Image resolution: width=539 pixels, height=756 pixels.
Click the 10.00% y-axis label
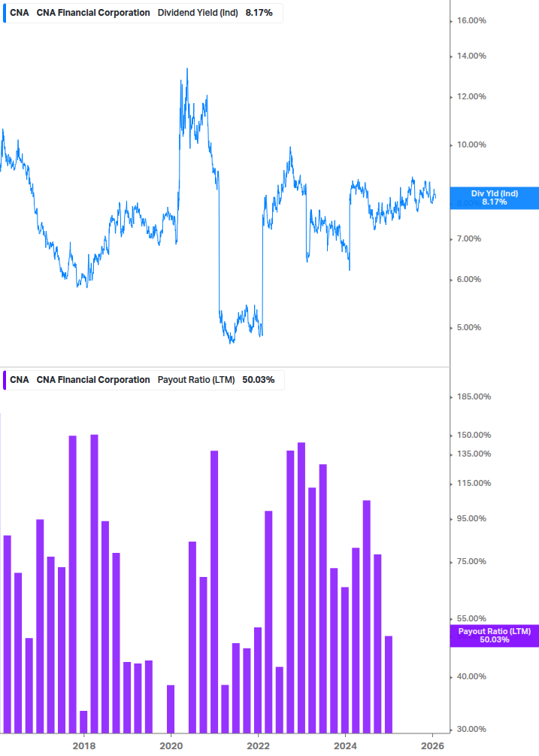(x=471, y=144)
